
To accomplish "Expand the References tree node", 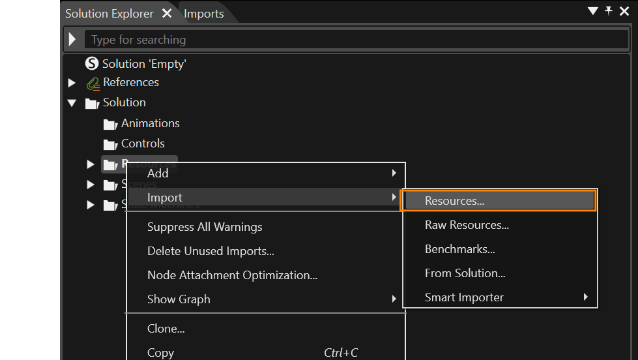I will pyautogui.click(x=72, y=83).
